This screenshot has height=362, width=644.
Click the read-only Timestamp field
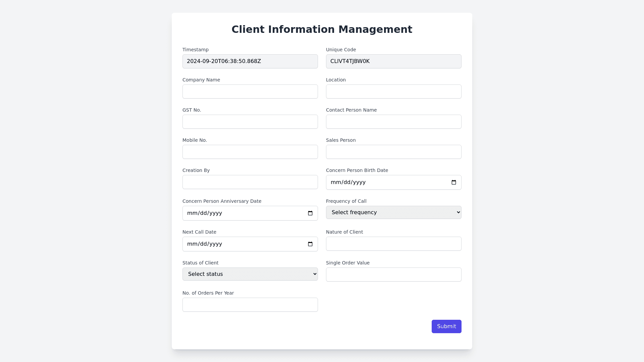click(250, 61)
